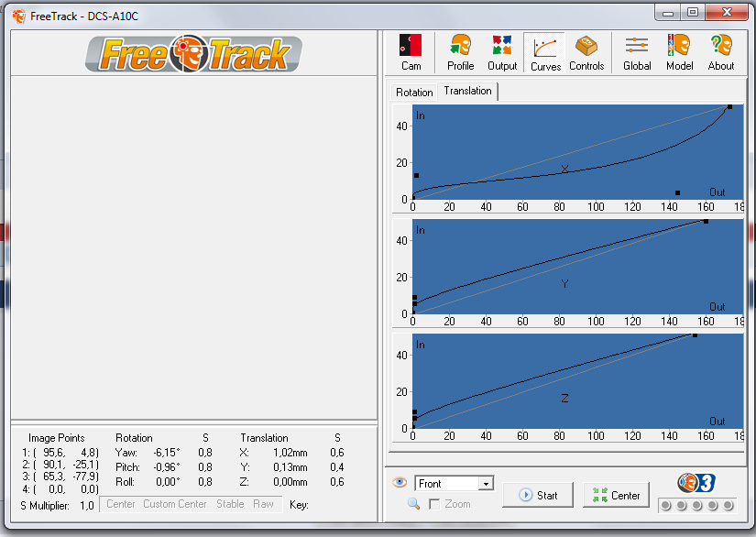Click the FreeTrack banner logo
Screen dimensions: 756x537
(194, 53)
